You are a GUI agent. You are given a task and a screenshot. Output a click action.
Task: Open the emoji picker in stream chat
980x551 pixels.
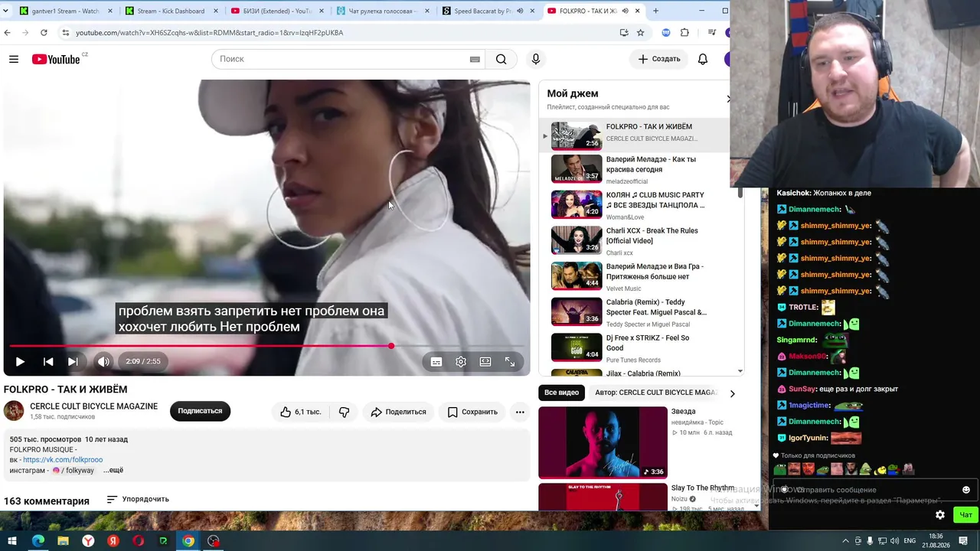pyautogui.click(x=966, y=490)
